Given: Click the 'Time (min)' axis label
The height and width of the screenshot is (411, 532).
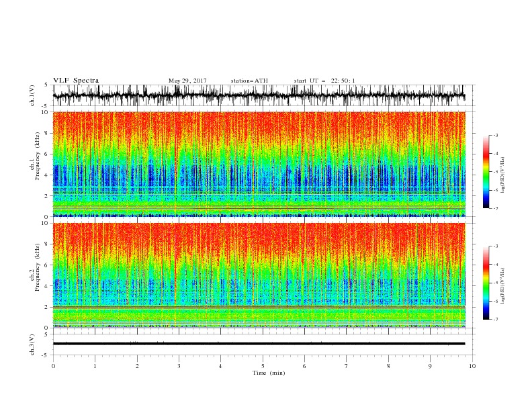Looking at the screenshot, I should [269, 373].
